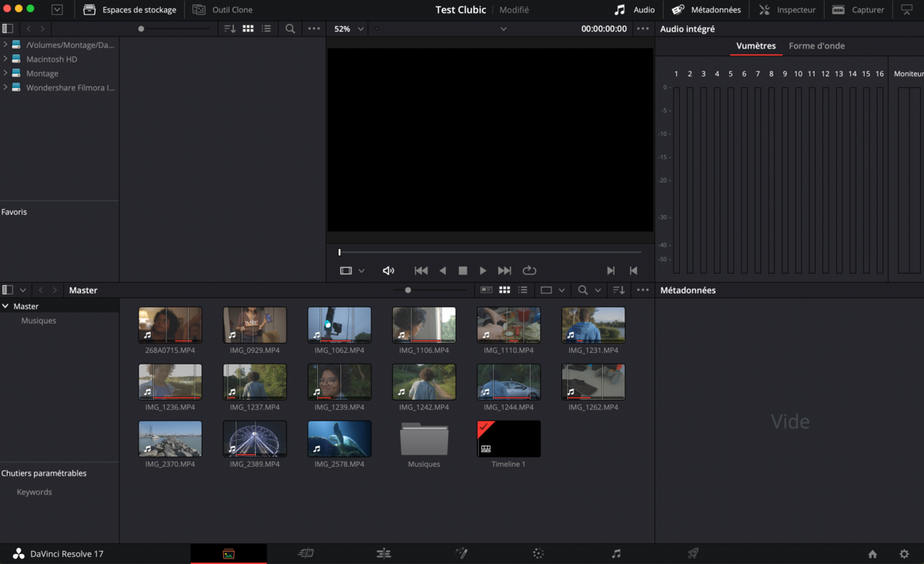Click the video output monitor icon at top right

[906, 10]
